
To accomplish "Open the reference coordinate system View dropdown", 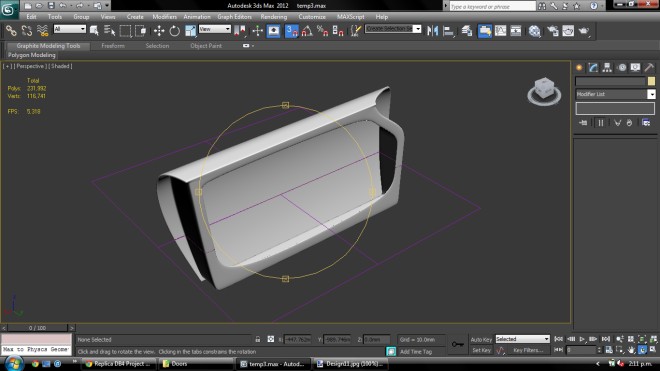I will click(215, 29).
